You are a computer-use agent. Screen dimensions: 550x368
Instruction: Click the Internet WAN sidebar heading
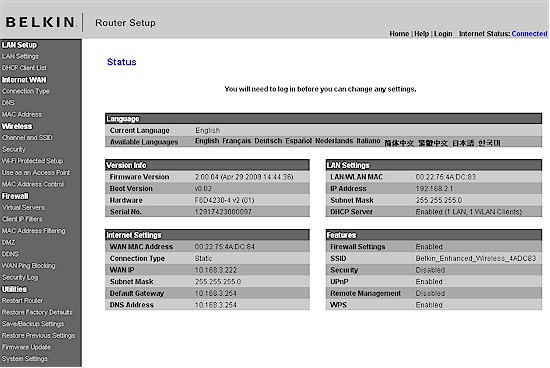[24, 80]
